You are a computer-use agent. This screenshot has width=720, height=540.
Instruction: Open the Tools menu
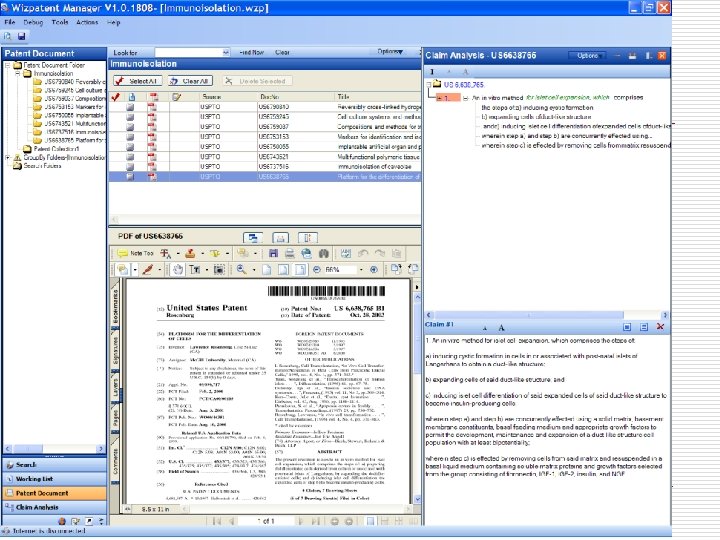[x=60, y=22]
